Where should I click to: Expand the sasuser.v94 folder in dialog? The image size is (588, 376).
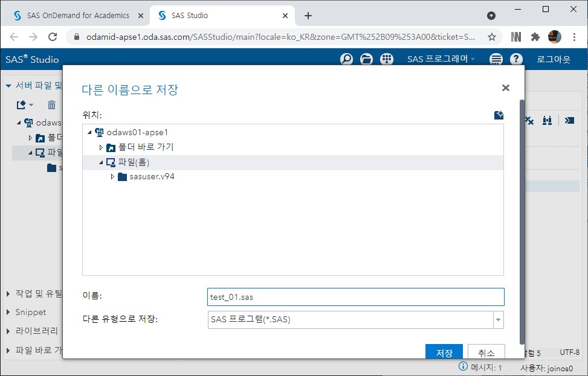click(112, 177)
